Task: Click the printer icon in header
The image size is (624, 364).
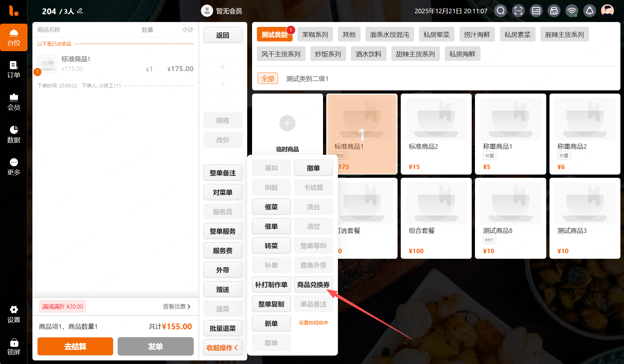Action: [x=554, y=11]
